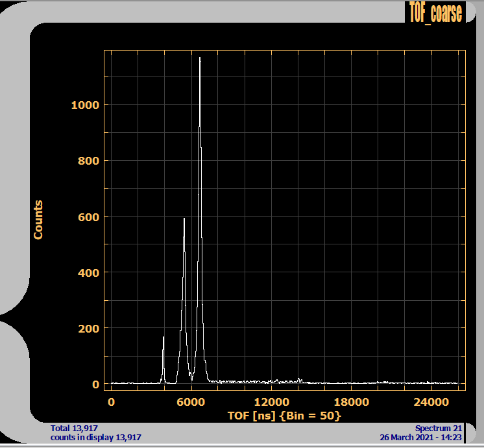This screenshot has width=484, height=448.
Task: Click the 200 y-axis tick label
Action: [89, 329]
